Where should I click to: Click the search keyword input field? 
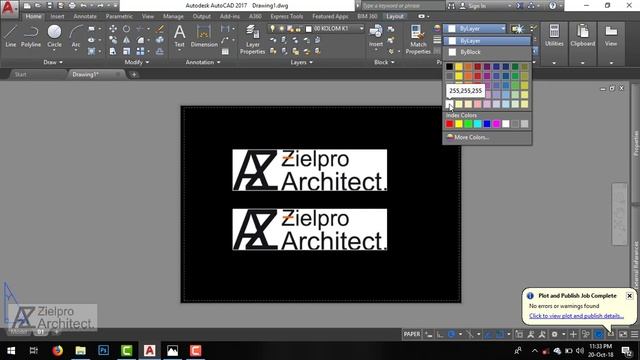(402, 6)
